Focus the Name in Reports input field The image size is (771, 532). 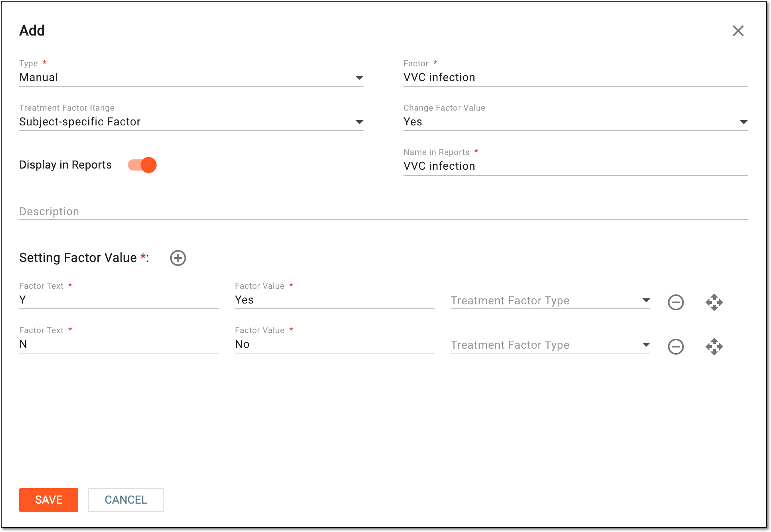click(575, 166)
